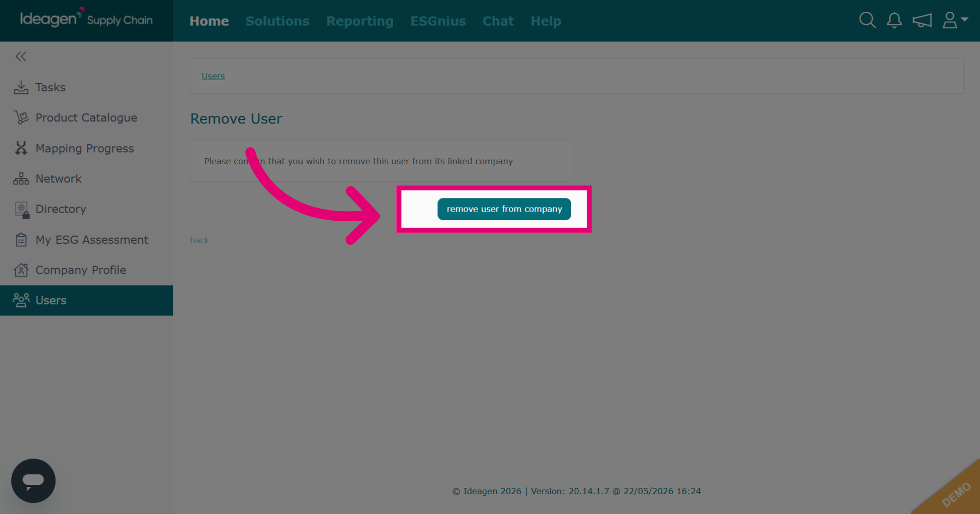Go to the Home tab
The width and height of the screenshot is (980, 514).
[x=209, y=21]
